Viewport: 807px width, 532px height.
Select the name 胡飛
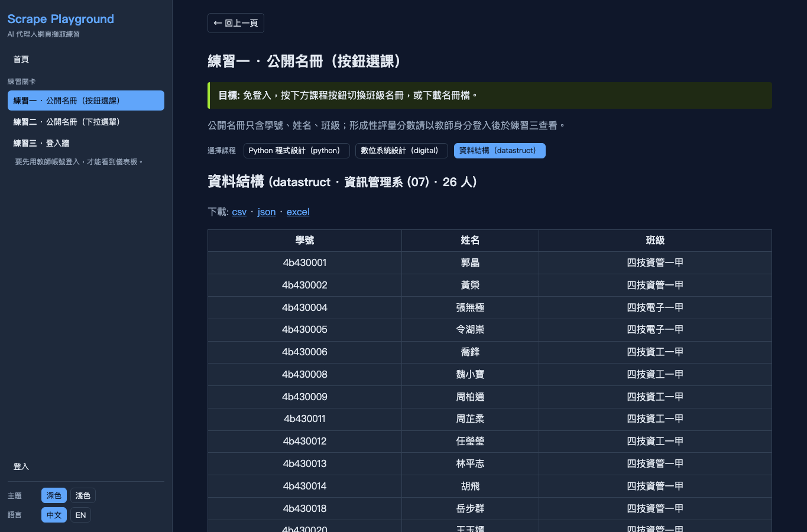pos(470,486)
